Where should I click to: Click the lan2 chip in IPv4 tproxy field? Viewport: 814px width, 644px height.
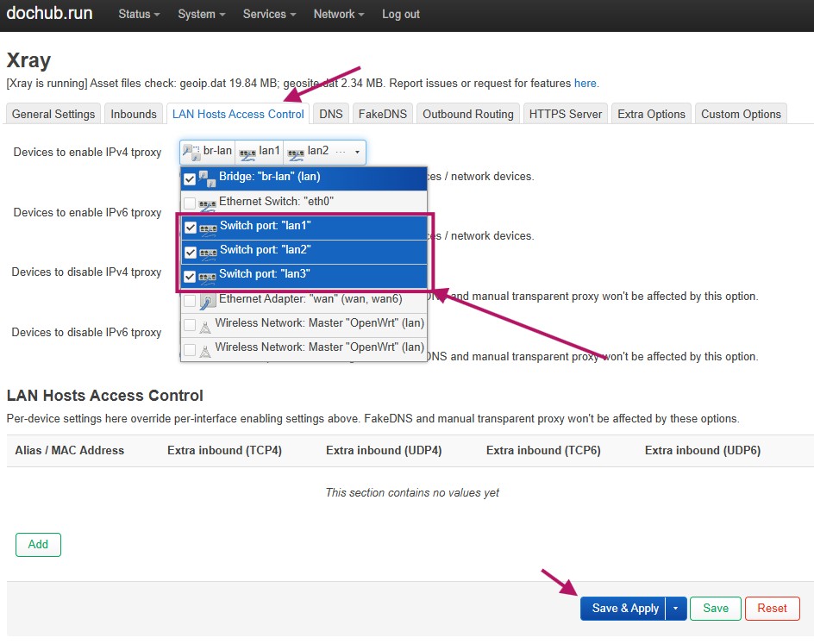(x=308, y=152)
